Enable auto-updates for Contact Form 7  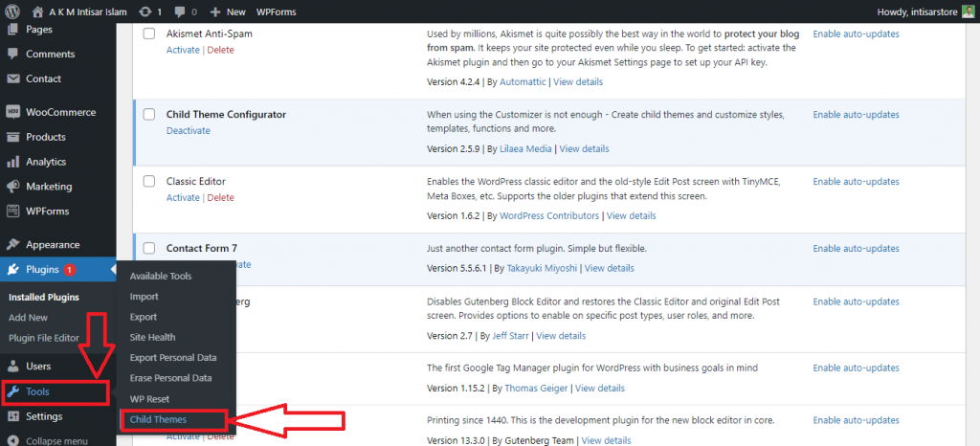pos(856,248)
